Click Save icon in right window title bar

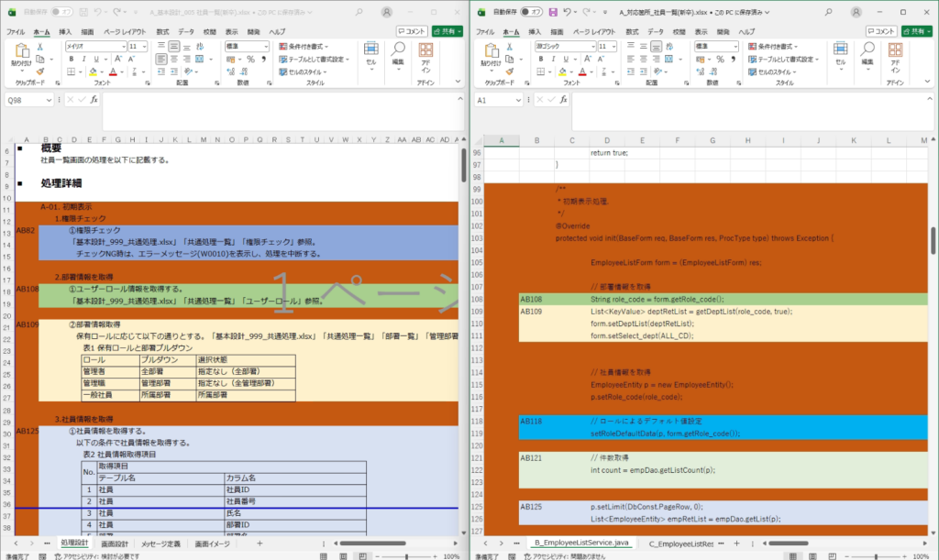pyautogui.click(x=553, y=12)
